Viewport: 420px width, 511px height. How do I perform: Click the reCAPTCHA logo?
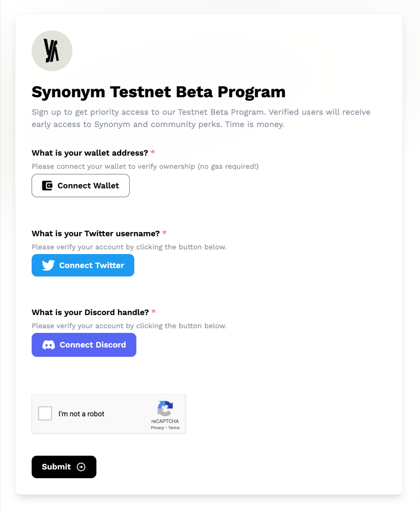tap(165, 408)
